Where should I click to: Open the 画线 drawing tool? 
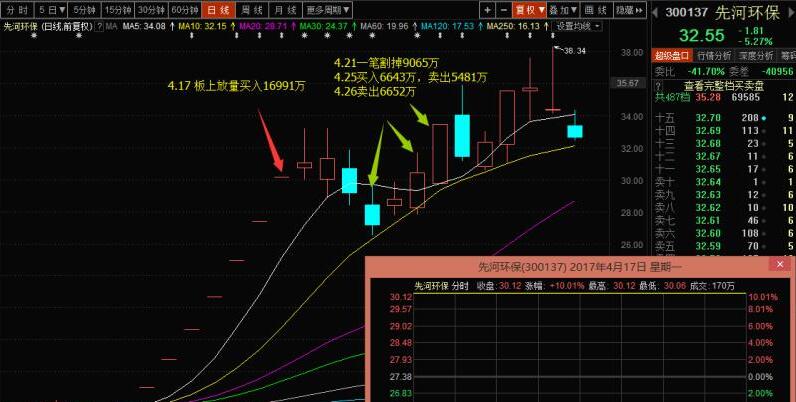click(595, 10)
